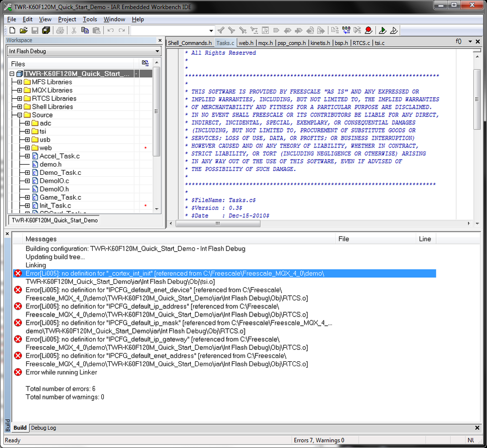The height and width of the screenshot is (448, 487).
Task: Select DemoIO.h in the file tree
Action: 54,189
